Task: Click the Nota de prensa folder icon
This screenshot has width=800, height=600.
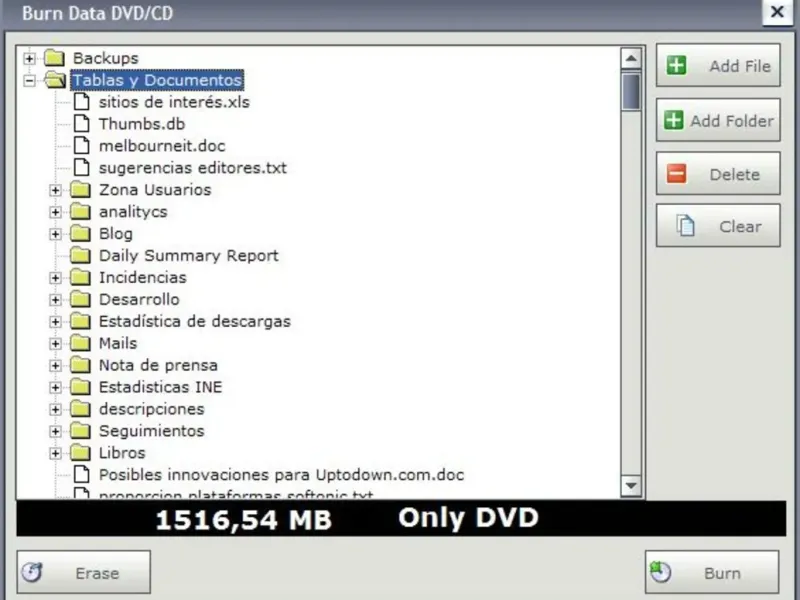Action: tap(80, 365)
